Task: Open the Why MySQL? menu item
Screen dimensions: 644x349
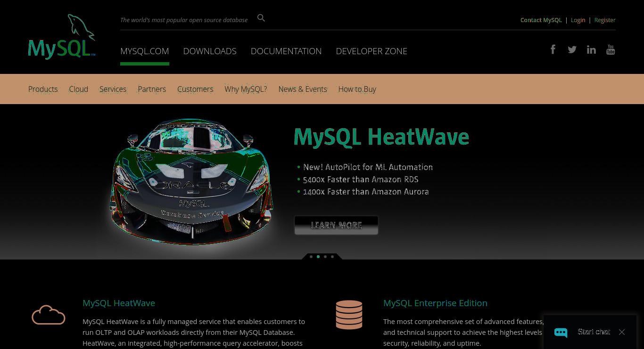Action: point(246,89)
